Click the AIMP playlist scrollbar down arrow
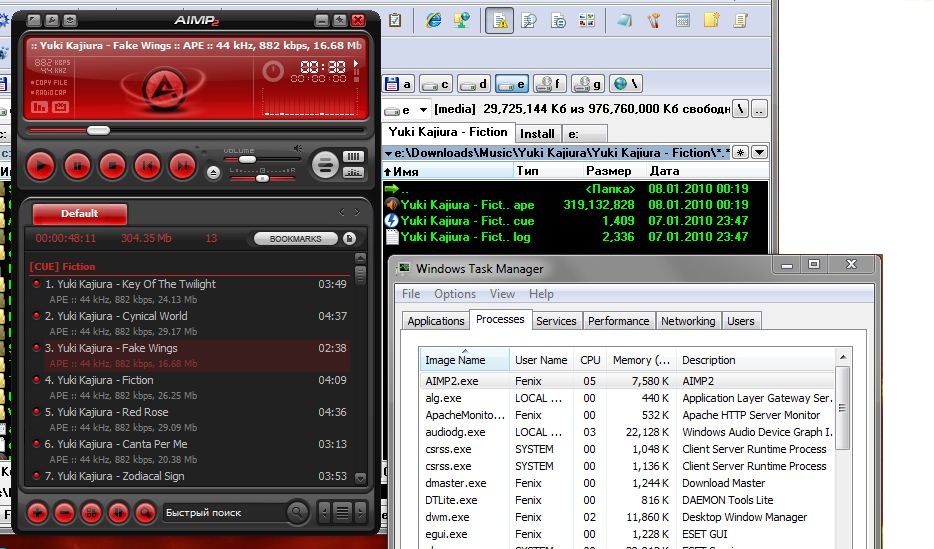This screenshot has height=549, width=934. pos(360,478)
